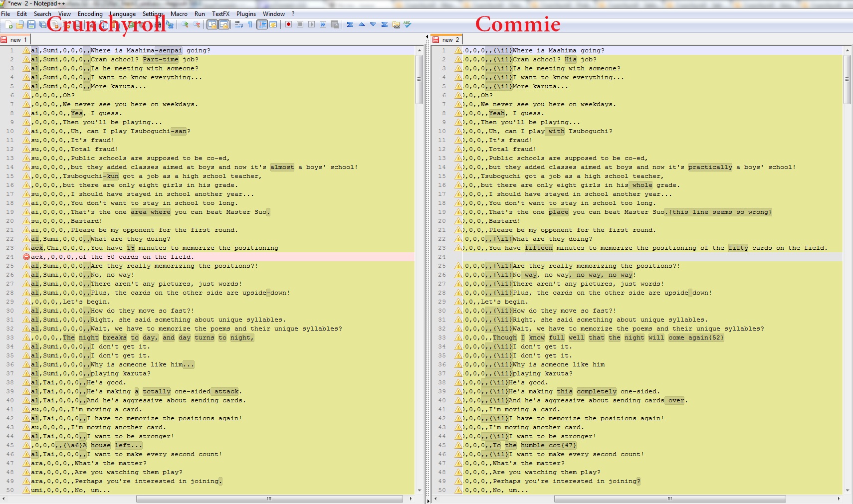
Task: Click the word 'fifteen' on right line 23
Action: [539, 248]
